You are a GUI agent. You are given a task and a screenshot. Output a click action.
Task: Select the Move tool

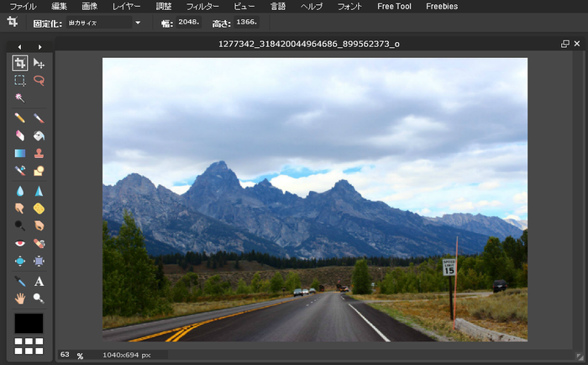[x=39, y=63]
